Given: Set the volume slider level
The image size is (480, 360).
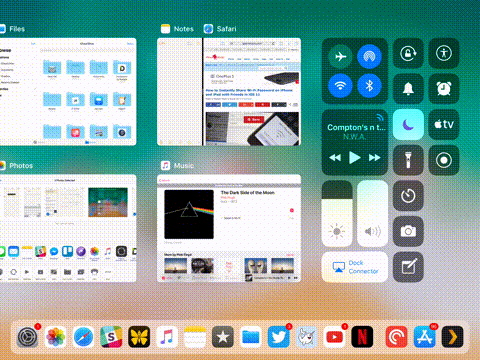Looking at the screenshot, I should 372,213.
